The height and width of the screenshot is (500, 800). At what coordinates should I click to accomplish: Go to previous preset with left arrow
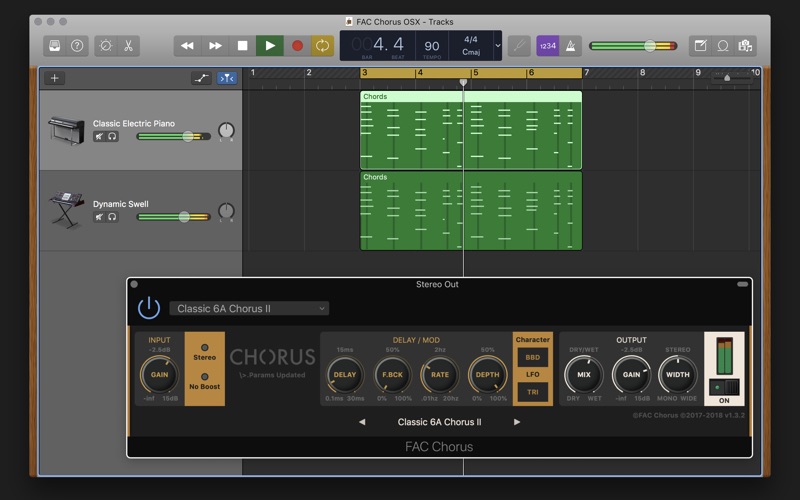click(362, 422)
